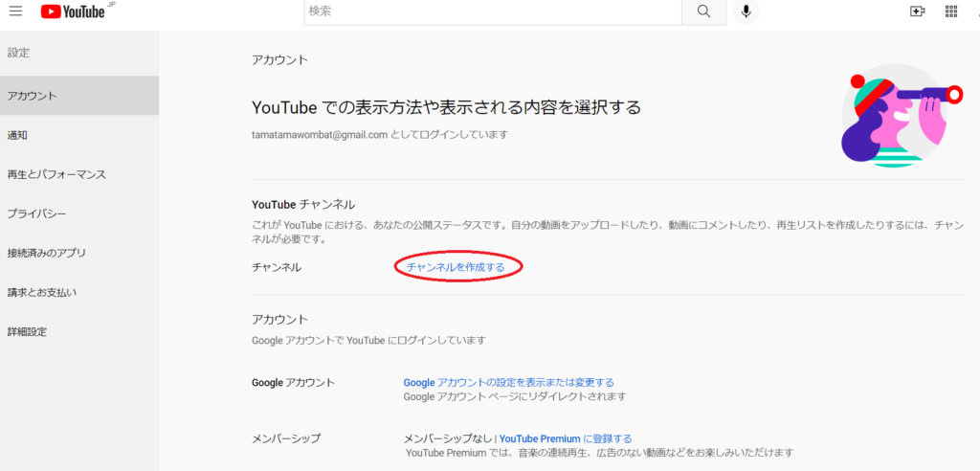
Task: Click the 設定 sidebar title
Action: (19, 54)
